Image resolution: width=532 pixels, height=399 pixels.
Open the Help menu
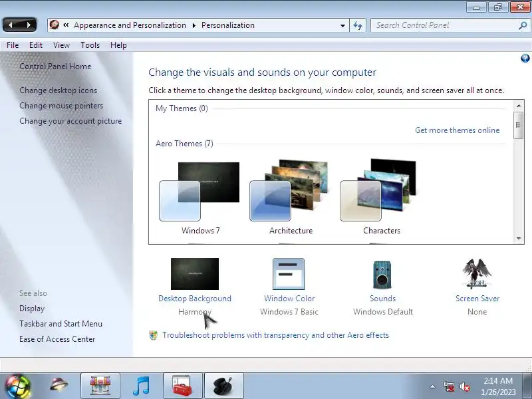point(118,45)
